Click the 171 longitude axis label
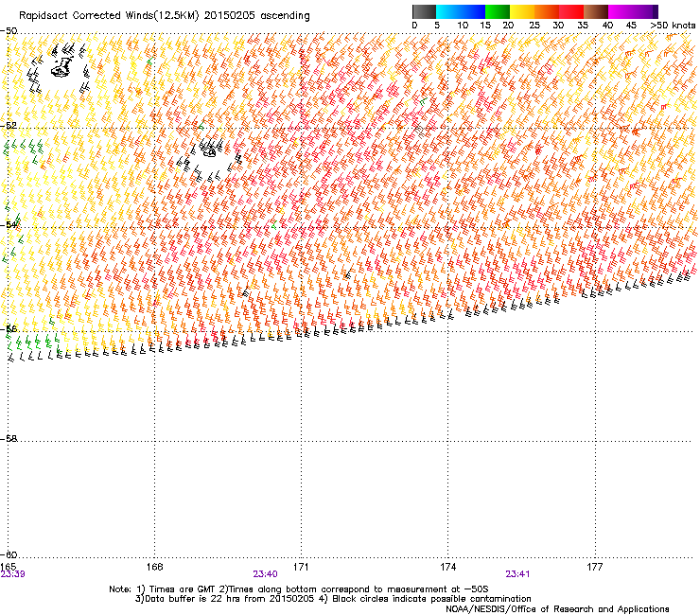This screenshot has width=700, height=615. 301,567
